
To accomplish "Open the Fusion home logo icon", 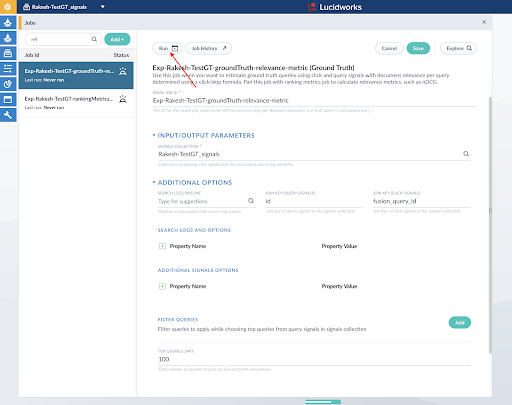I will pos(8,7).
